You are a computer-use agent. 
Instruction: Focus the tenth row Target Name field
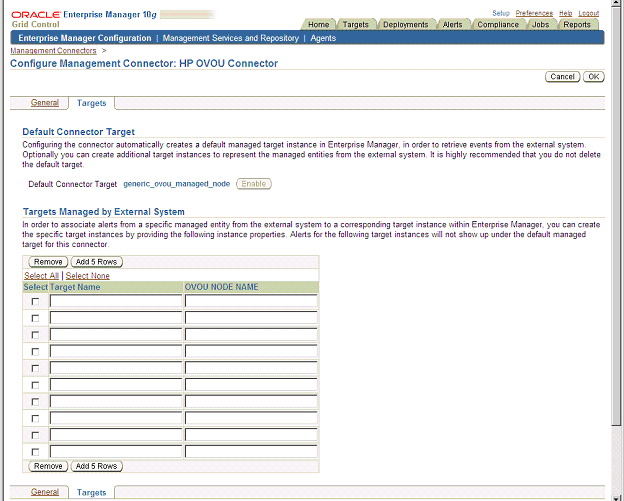(x=116, y=452)
